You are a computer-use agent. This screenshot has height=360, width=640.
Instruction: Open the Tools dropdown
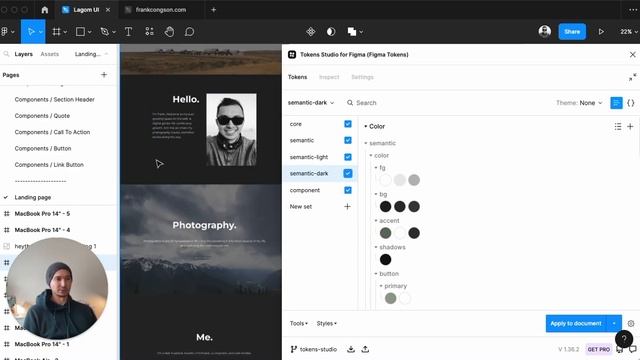[x=299, y=323]
